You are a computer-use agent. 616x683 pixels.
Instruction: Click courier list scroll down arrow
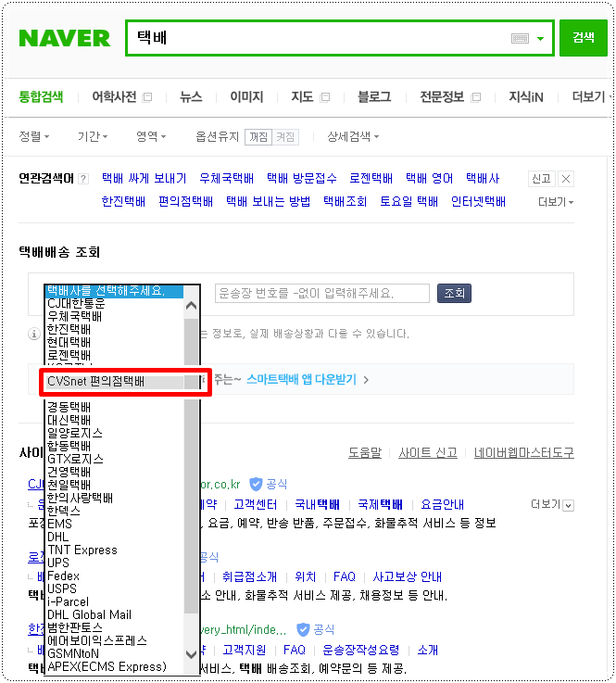point(191,654)
